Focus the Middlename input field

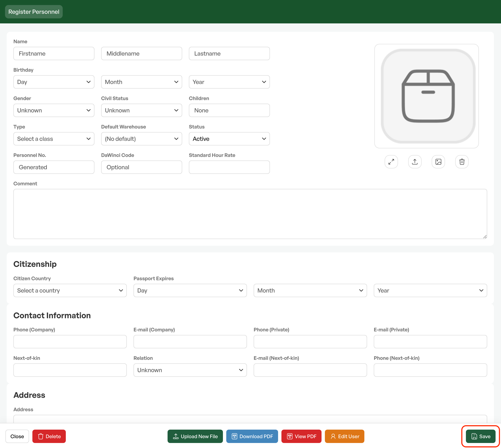coord(141,53)
